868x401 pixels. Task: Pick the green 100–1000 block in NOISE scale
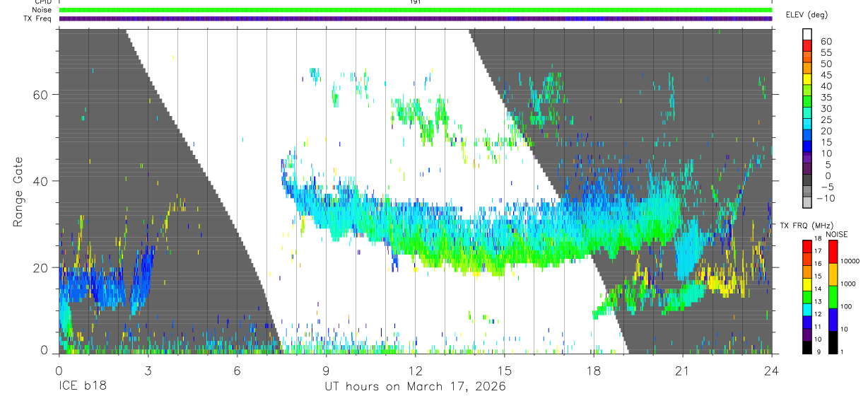tap(833, 296)
